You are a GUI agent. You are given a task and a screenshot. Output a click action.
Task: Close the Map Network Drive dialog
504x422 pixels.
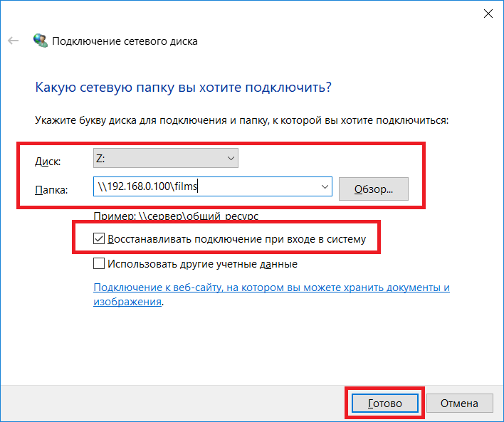[x=488, y=14]
